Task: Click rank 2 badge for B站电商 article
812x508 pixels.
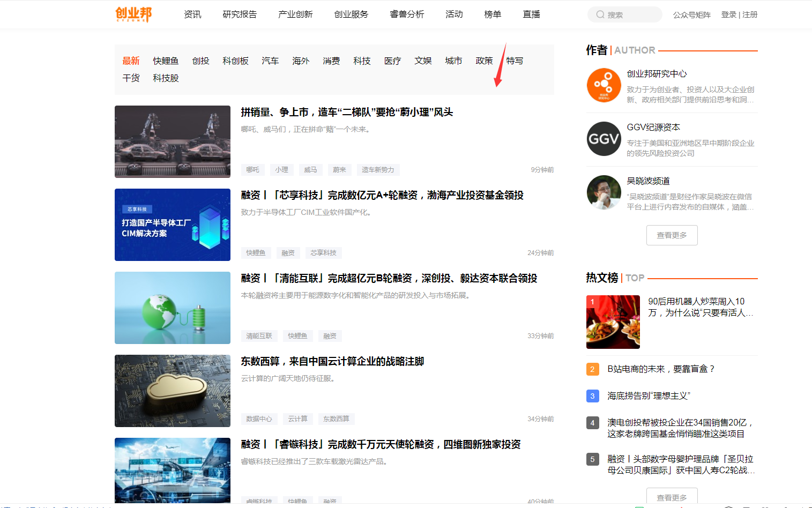Action: point(592,369)
